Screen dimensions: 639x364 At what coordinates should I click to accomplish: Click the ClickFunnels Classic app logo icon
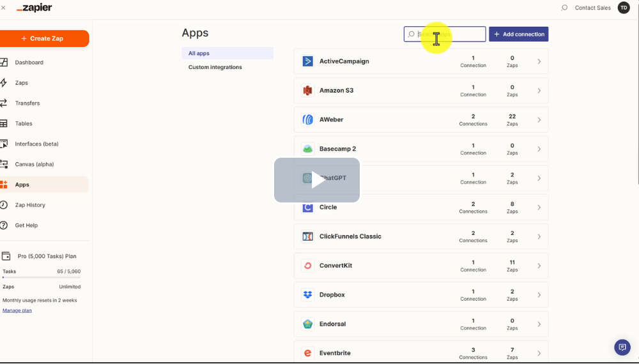pyautogui.click(x=308, y=236)
